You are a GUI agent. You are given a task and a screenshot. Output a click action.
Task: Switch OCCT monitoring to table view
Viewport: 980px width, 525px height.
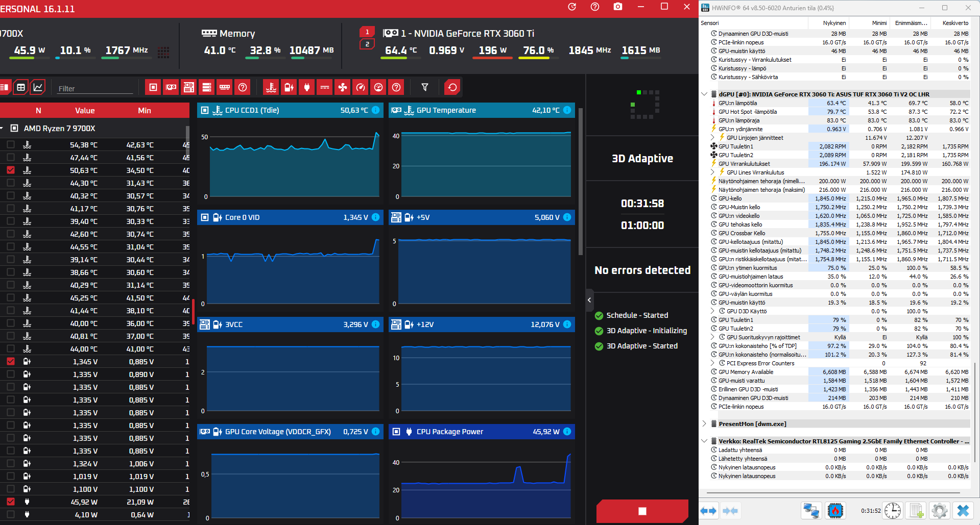pos(20,87)
